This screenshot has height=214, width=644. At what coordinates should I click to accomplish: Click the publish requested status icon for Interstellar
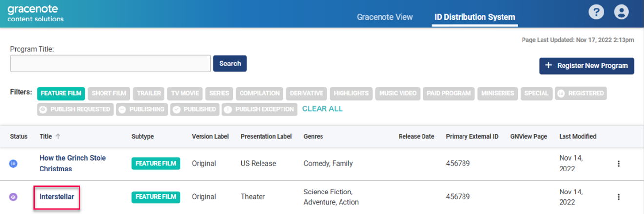pyautogui.click(x=14, y=197)
